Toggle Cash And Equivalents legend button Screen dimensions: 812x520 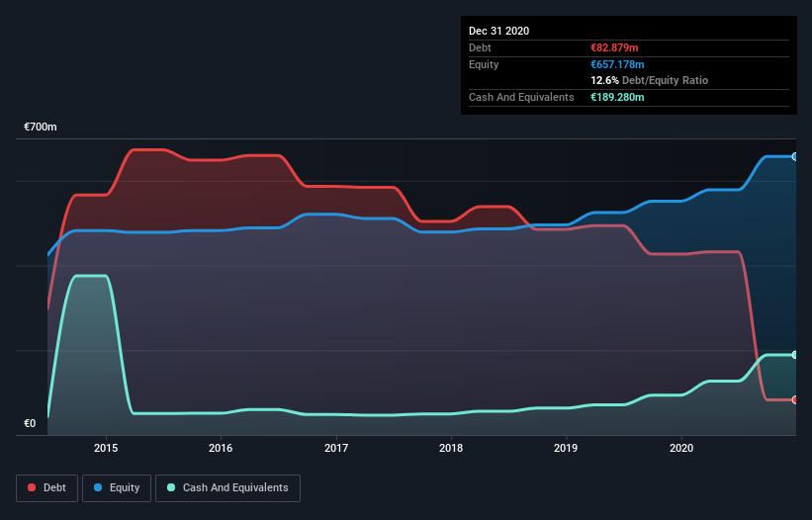coord(227,488)
